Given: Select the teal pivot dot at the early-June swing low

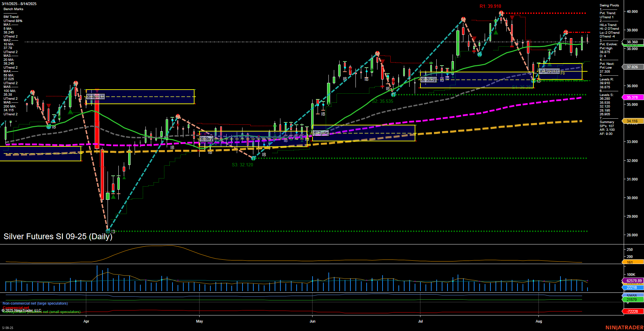Looking at the screenshot, I should (x=393, y=94).
